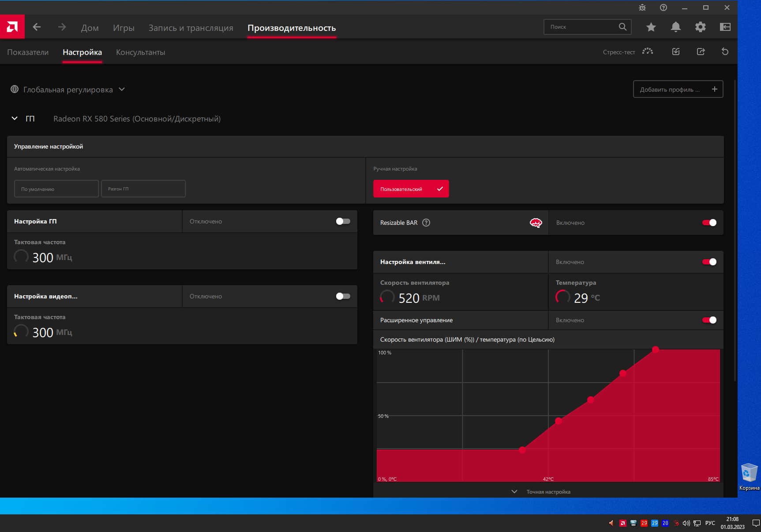Disable the Настройка вентиля... toggle
Viewport: 761px width, 532px height.
[709, 262]
